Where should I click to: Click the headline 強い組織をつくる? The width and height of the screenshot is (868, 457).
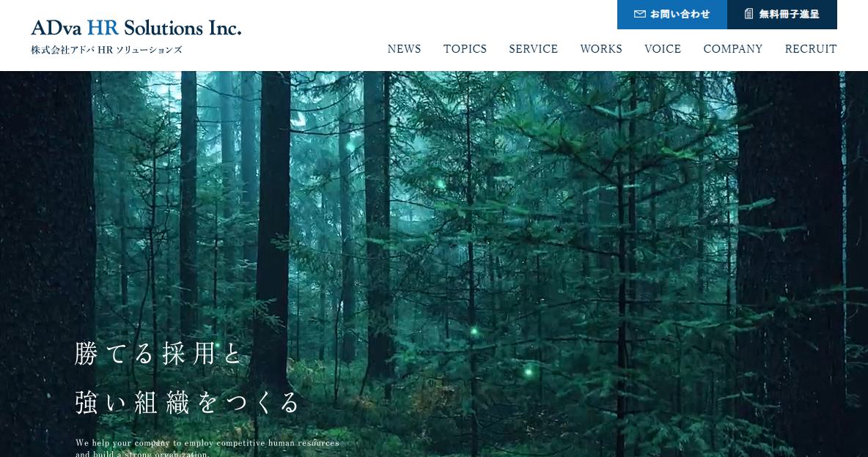click(188, 402)
